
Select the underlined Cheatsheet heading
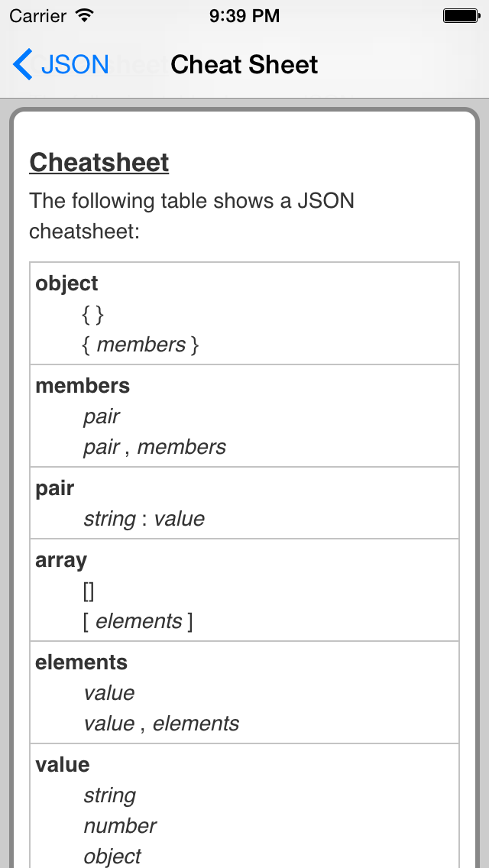[99, 162]
